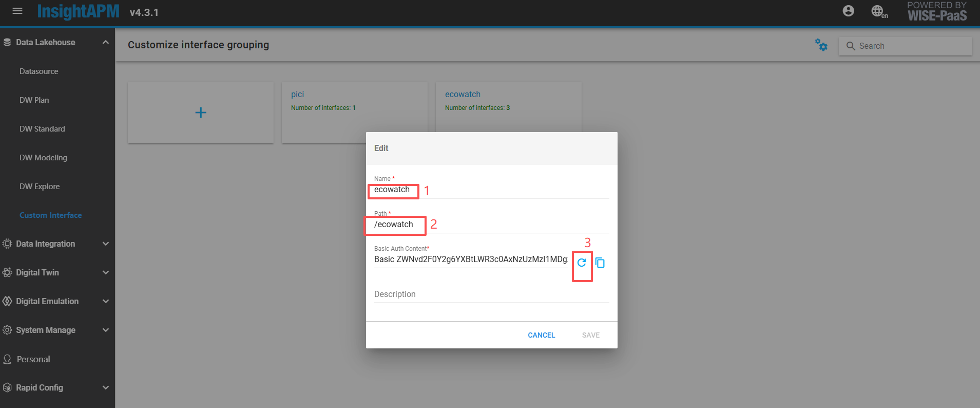Open the Datasource menu item
The height and width of the screenshot is (408, 980).
coord(39,71)
